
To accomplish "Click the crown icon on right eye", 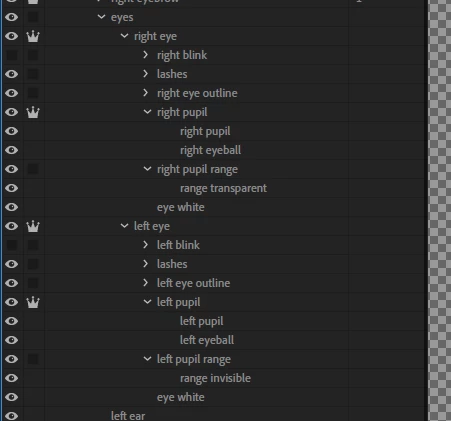I will (x=33, y=36).
